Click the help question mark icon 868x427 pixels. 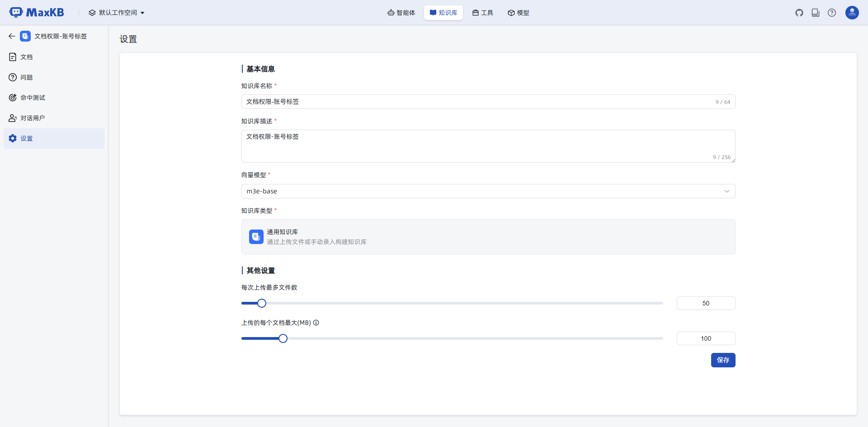tap(832, 13)
